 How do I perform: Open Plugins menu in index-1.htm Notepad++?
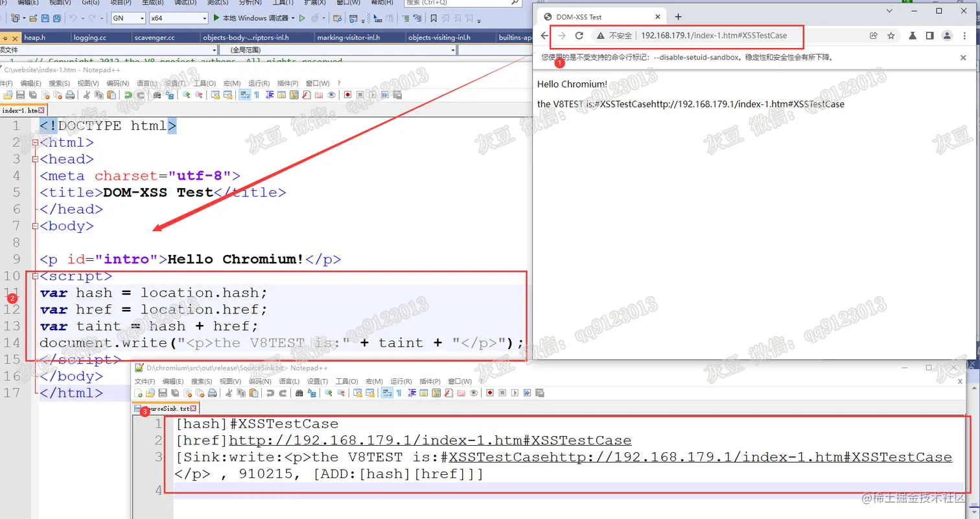click(288, 83)
